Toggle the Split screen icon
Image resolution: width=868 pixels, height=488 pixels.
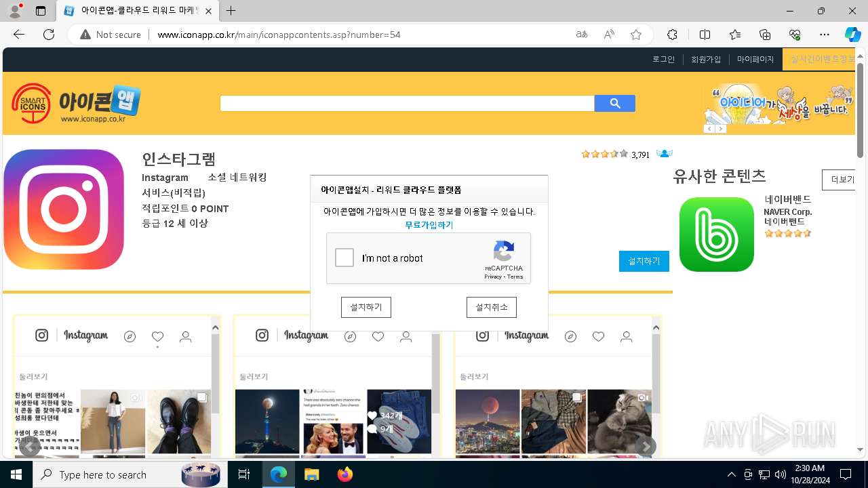click(705, 35)
